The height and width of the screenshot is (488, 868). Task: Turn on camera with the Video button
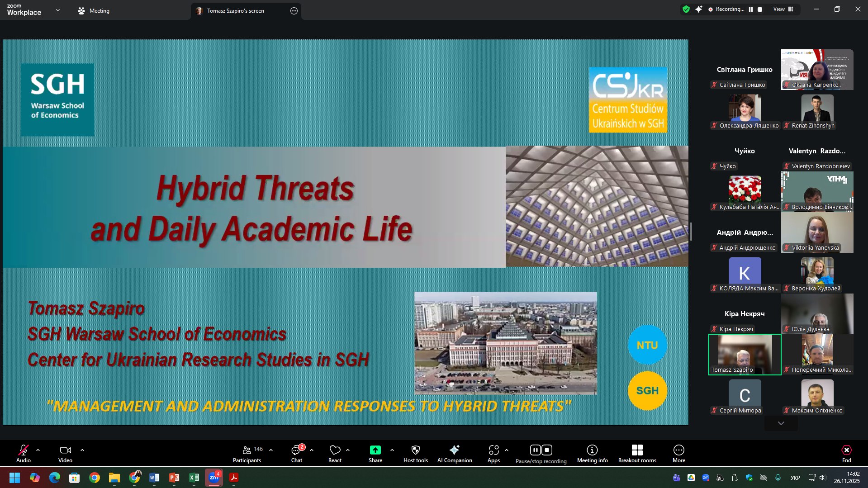65,454
